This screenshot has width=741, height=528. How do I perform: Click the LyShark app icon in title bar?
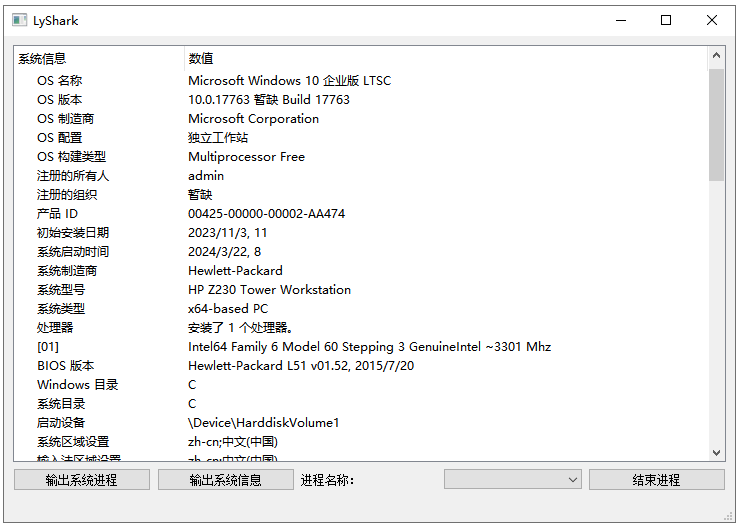(19, 20)
